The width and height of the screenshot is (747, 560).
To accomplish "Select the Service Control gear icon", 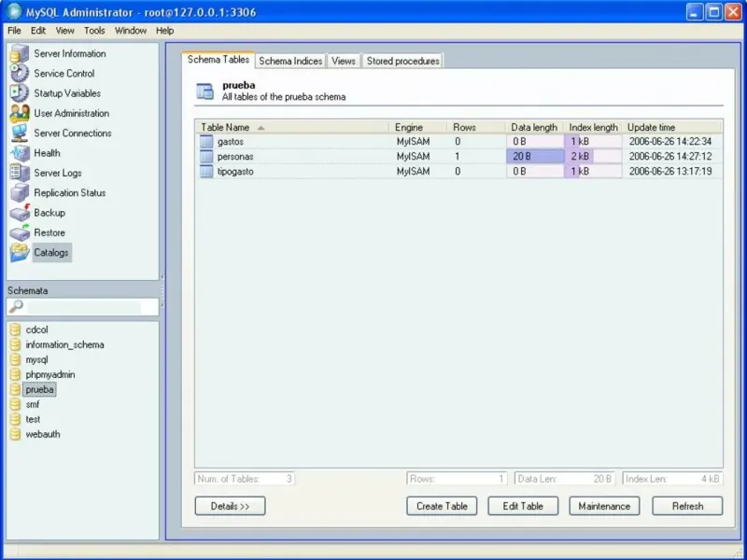I will 20,74.
